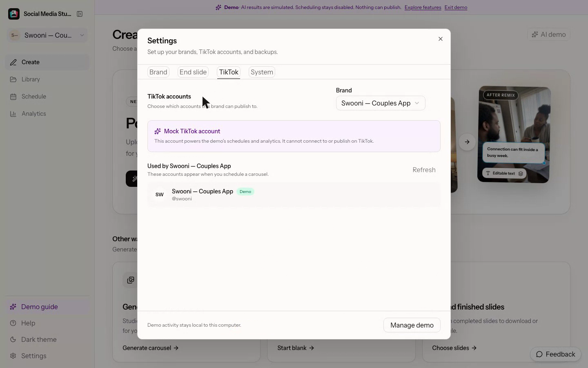Click the Choose slides link

coord(454,348)
